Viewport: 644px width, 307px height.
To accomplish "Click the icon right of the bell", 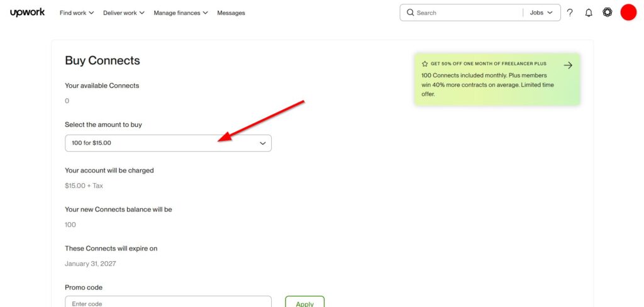I will point(607,13).
